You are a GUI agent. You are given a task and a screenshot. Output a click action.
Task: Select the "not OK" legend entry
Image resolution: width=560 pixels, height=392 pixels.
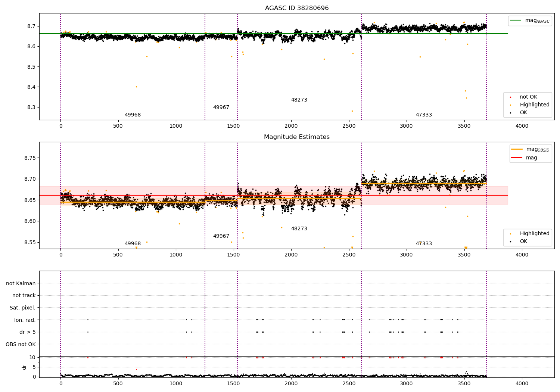pyautogui.click(x=528, y=97)
